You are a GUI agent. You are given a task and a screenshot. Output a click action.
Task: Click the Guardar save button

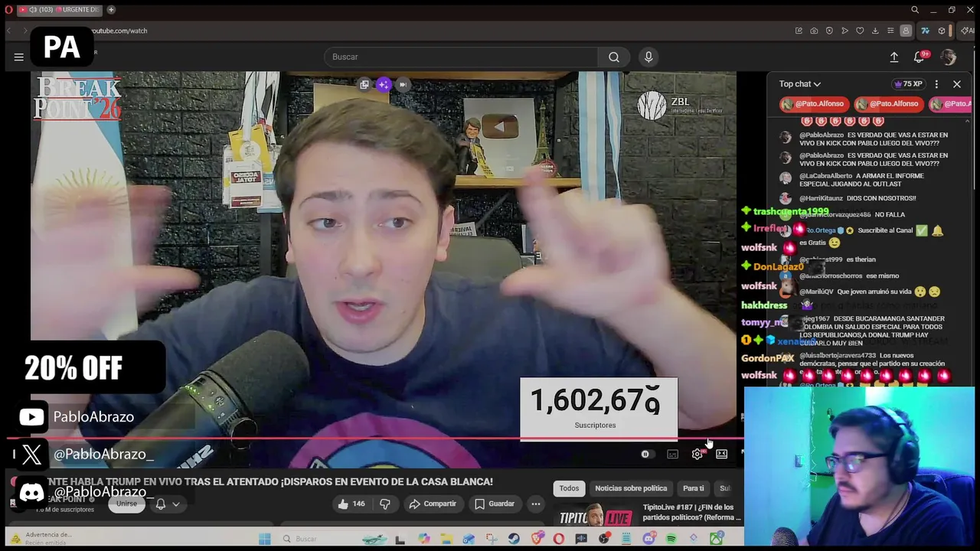point(494,504)
